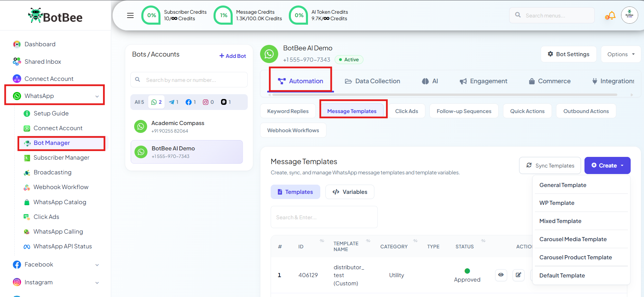Choose Default Template
644x297 pixels.
581,275
